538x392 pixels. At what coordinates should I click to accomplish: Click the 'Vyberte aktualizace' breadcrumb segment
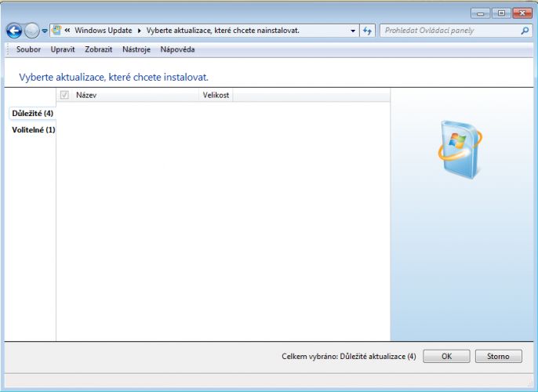click(x=223, y=30)
